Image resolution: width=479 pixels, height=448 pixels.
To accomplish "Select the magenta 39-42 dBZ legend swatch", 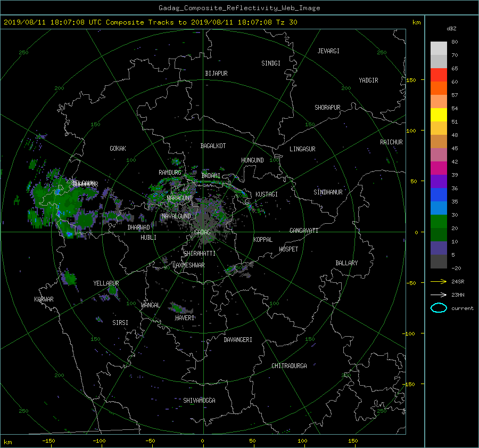I will click(439, 168).
